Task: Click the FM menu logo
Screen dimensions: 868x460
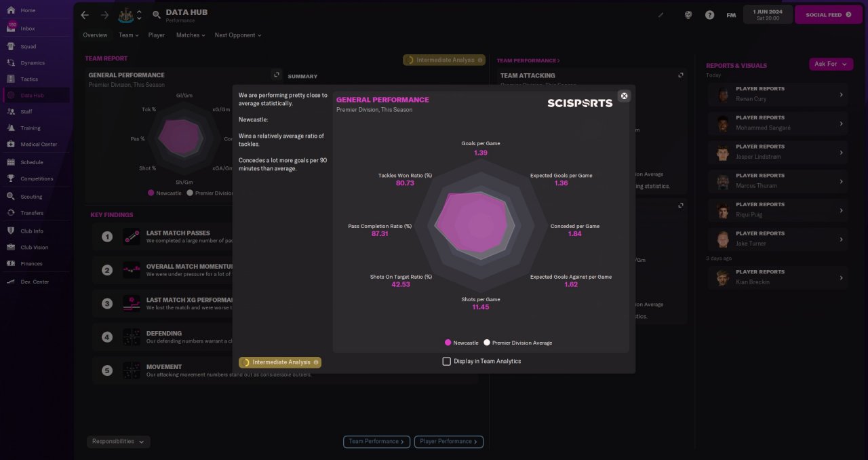Action: coord(731,15)
